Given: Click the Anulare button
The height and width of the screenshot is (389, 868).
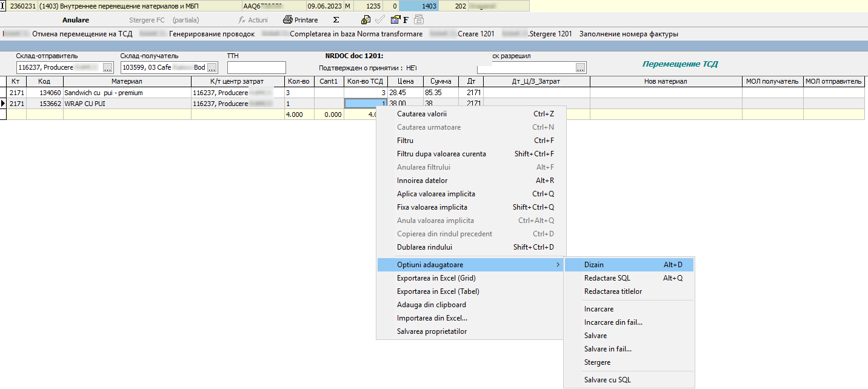Looking at the screenshot, I should [76, 20].
